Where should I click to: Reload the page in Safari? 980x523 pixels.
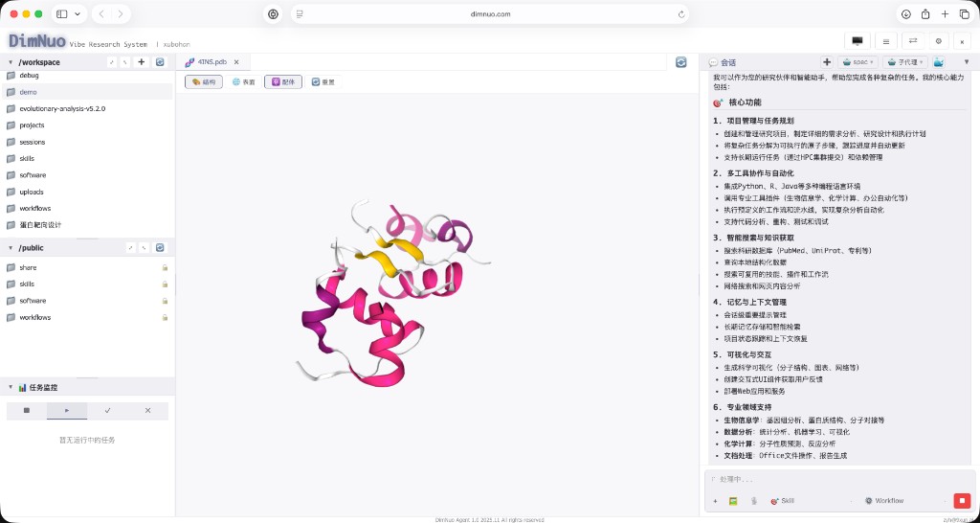(680, 13)
